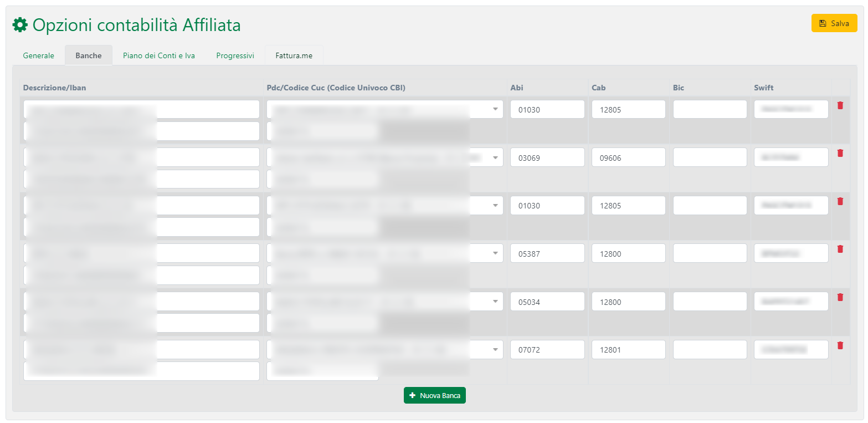Delete the bank row with Abi 07072
The height and width of the screenshot is (423, 868).
pos(840,346)
